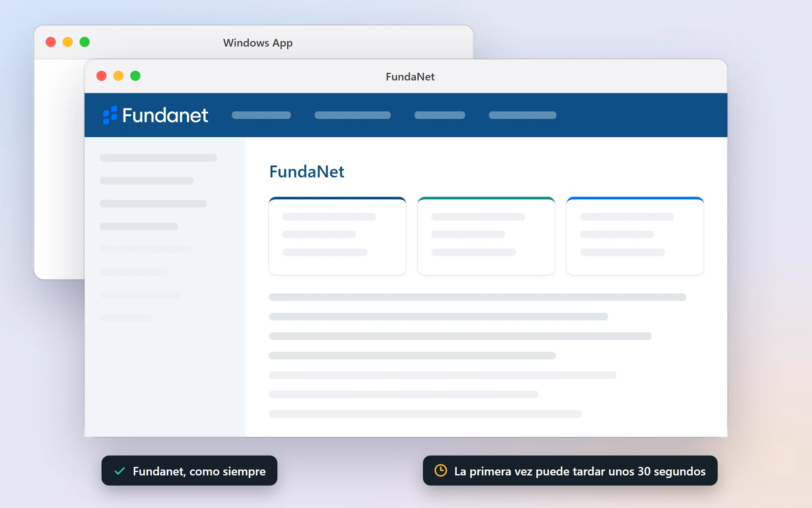The image size is (812, 508).
Task: Click the 'La primera vez puede tardar' badge
Action: pyautogui.click(x=570, y=471)
